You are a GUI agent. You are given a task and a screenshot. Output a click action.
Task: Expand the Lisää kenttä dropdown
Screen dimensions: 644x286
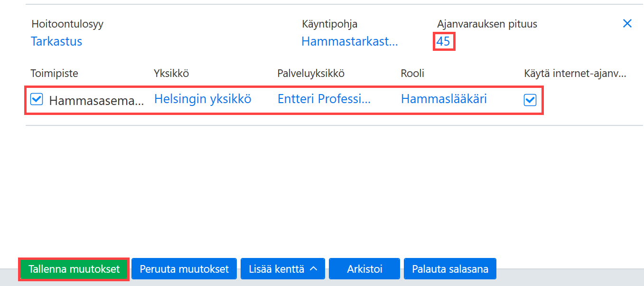tap(283, 269)
